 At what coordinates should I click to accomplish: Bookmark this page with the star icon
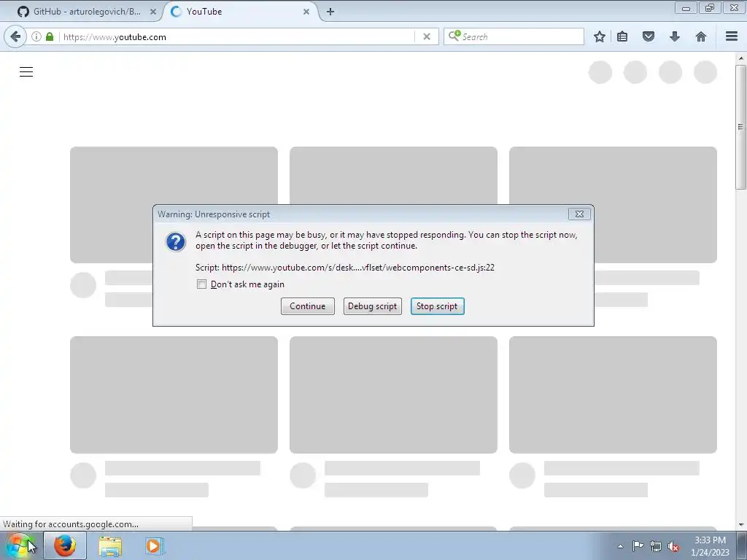[x=600, y=36]
